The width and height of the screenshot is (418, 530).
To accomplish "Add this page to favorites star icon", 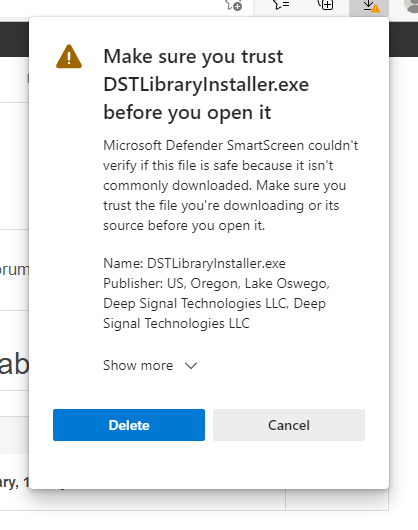I will 233,5.
